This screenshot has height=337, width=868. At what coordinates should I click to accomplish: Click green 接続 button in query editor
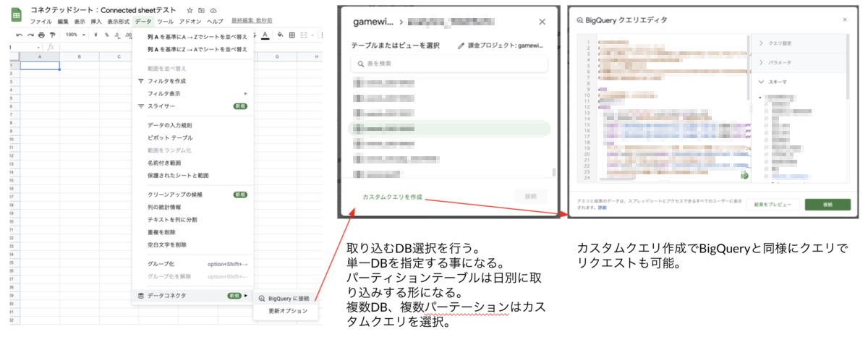coord(827,205)
